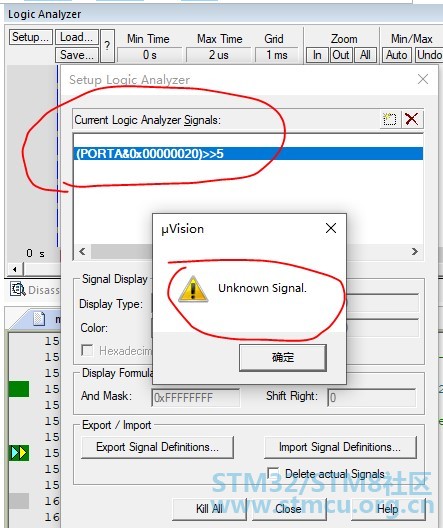Click the warning icon in µVision dialog
Screen dimensions: 443x528
click(x=193, y=289)
